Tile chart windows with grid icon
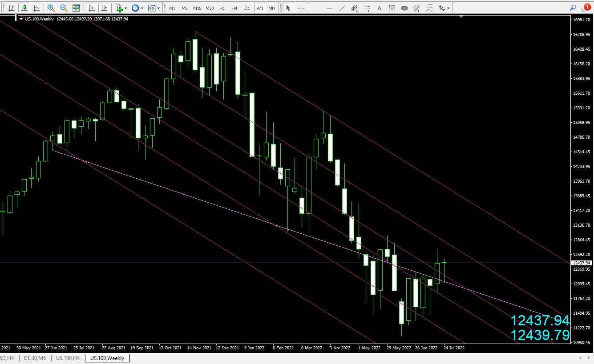This screenshot has height=364, width=594. click(x=76, y=8)
